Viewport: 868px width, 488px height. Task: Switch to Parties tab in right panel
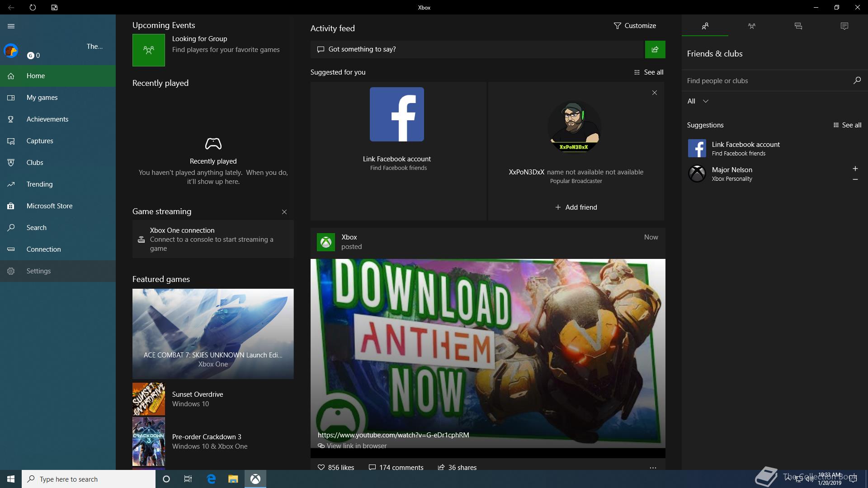[x=751, y=26]
